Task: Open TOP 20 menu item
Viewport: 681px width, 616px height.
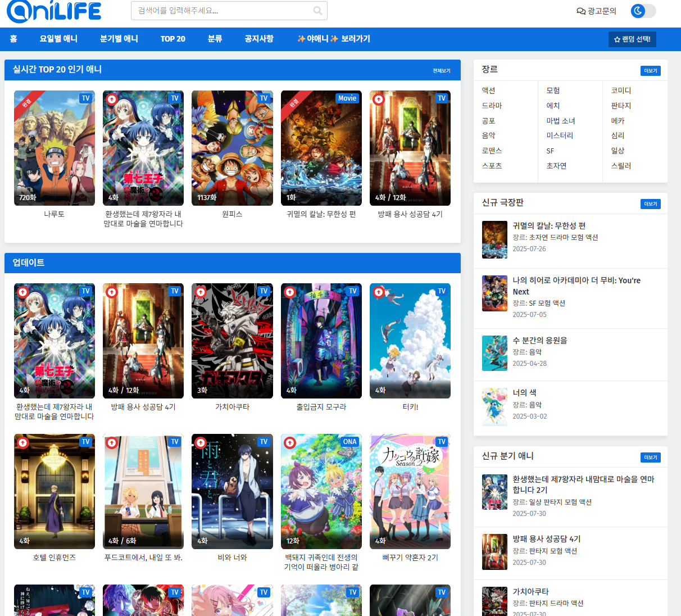Action: [x=173, y=39]
